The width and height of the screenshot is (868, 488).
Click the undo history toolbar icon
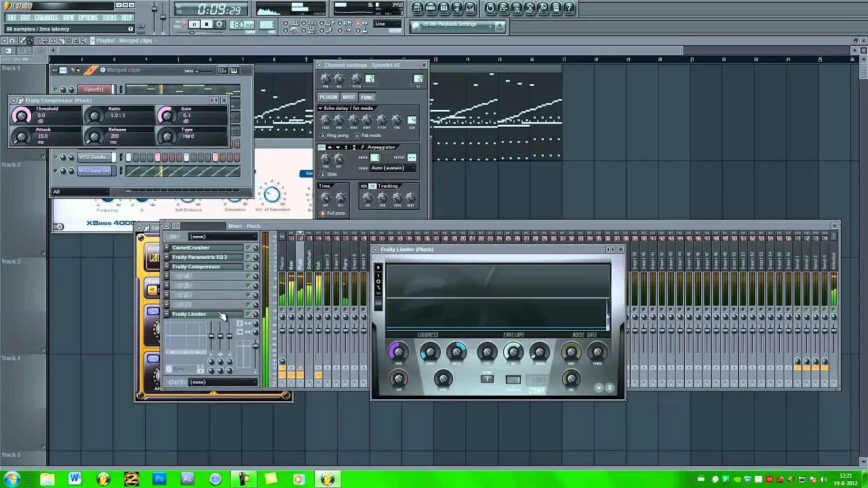pyautogui.click(x=490, y=8)
